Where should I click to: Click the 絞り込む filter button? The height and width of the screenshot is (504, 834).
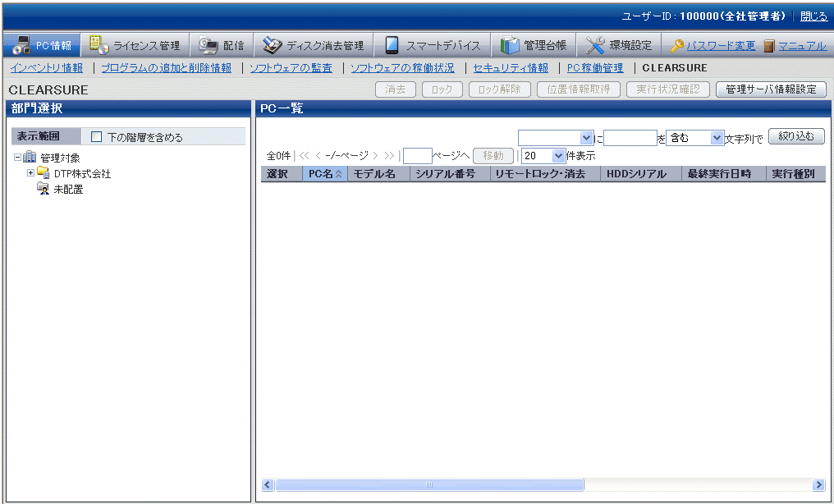tap(796, 136)
